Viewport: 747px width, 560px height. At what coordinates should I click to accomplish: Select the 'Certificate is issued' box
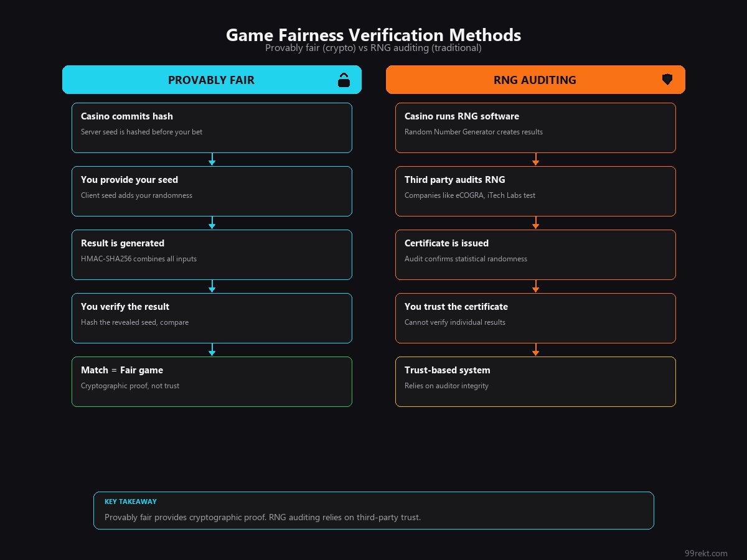click(535, 254)
